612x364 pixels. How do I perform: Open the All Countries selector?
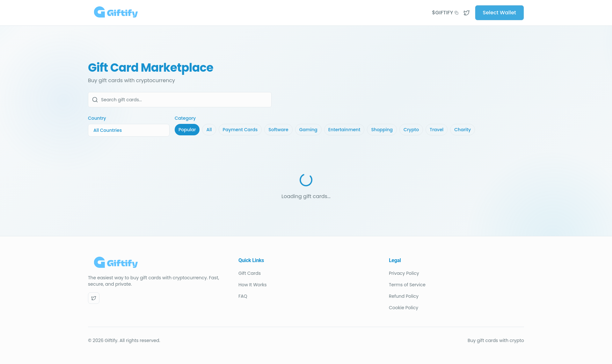pos(128,130)
